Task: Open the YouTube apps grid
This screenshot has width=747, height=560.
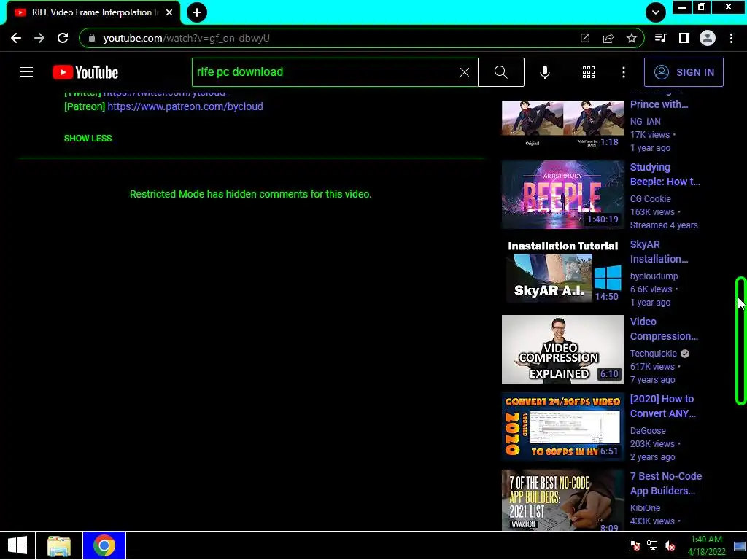Action: coord(589,72)
